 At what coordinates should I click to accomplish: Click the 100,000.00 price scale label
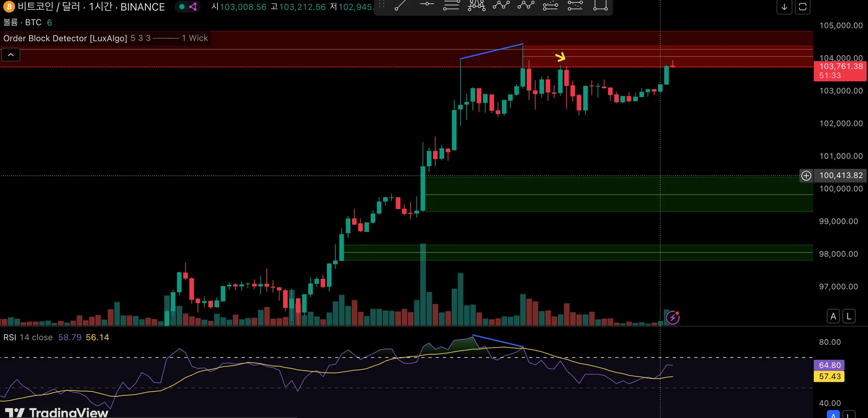tap(841, 189)
